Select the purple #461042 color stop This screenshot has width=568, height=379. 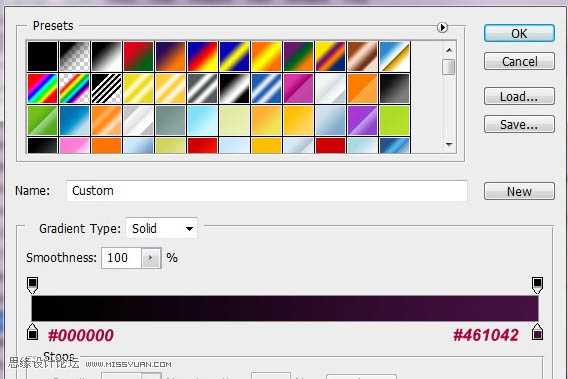pyautogui.click(x=537, y=332)
